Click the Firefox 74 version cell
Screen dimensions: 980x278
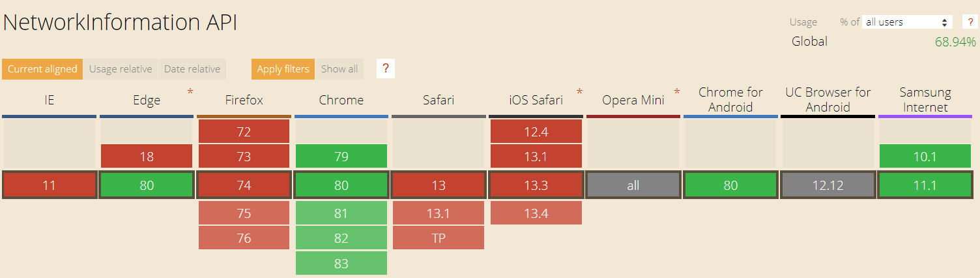tap(244, 185)
